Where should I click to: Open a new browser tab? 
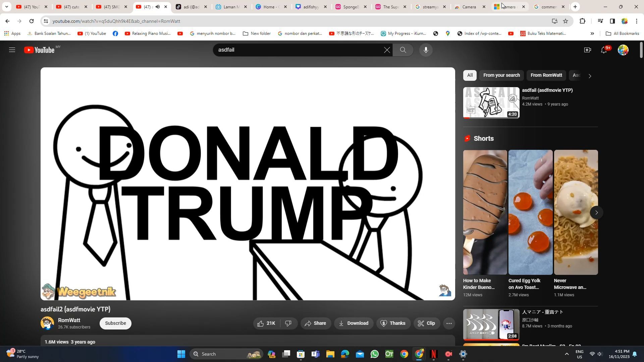pyautogui.click(x=575, y=7)
